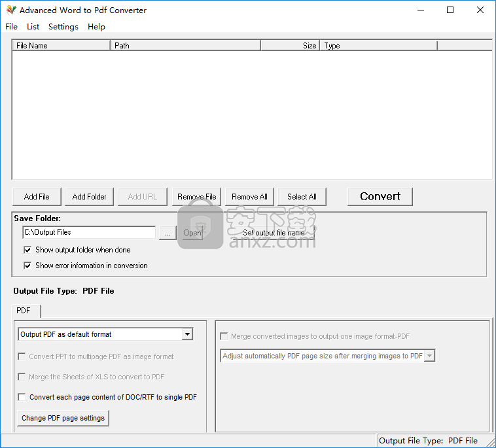Browse for save folder with the ... button
The width and height of the screenshot is (496, 448).
(168, 233)
